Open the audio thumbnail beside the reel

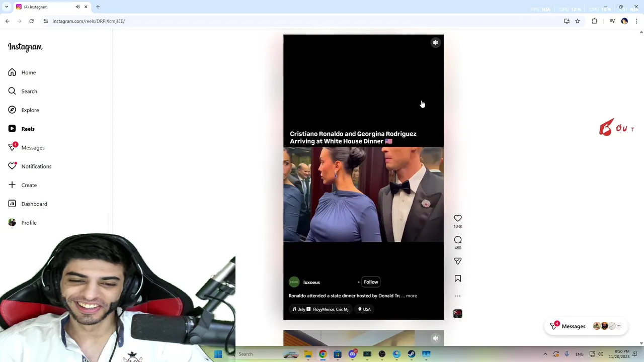click(x=458, y=314)
